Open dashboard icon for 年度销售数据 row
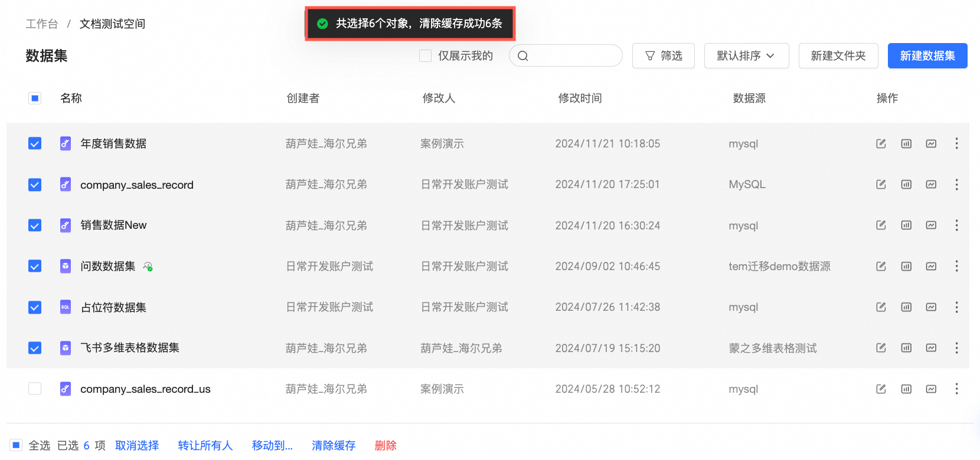980x460 pixels. click(906, 143)
